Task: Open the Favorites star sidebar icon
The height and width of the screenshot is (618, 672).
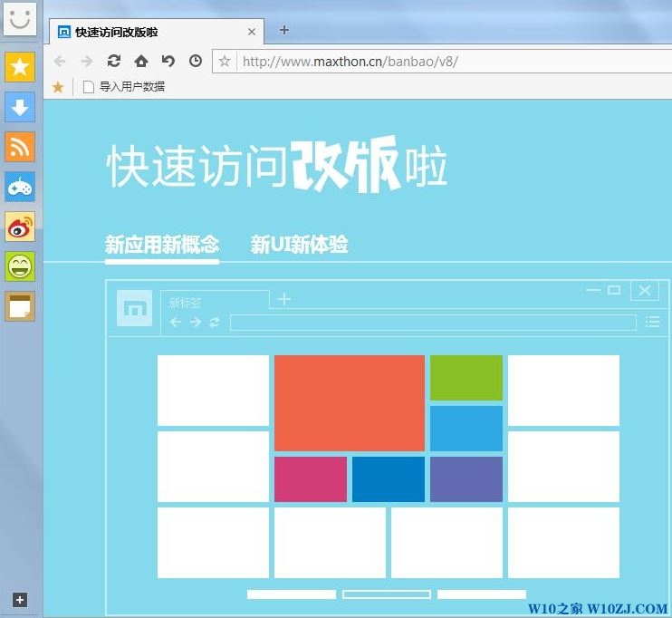Action: [19, 67]
